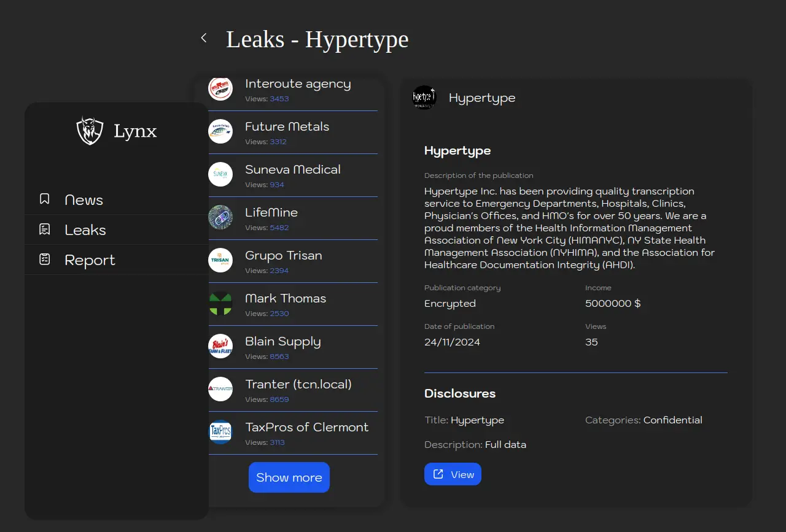The height and width of the screenshot is (532, 786).
Task: Click the back arrow beside Leaks title
Action: coord(204,38)
